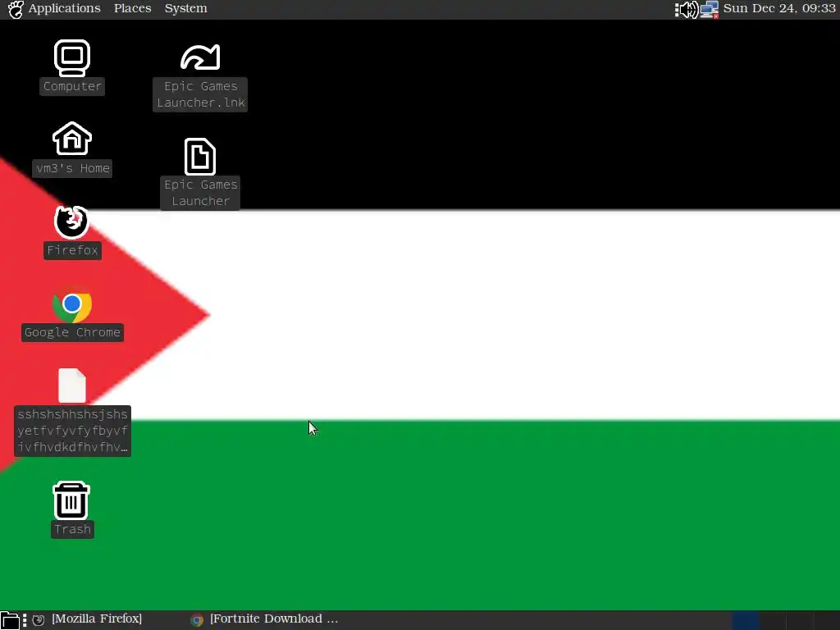Click the GNOME foot logo in the top panel
840x630 pixels.
coord(16,9)
